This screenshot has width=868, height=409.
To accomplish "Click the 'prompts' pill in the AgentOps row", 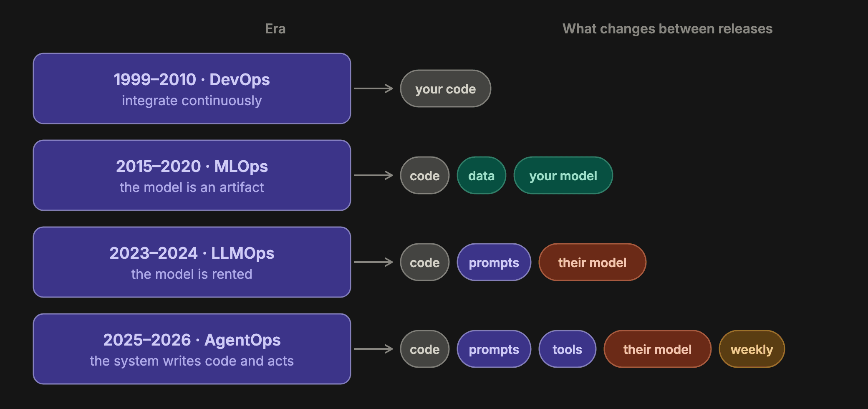I will click(x=494, y=349).
